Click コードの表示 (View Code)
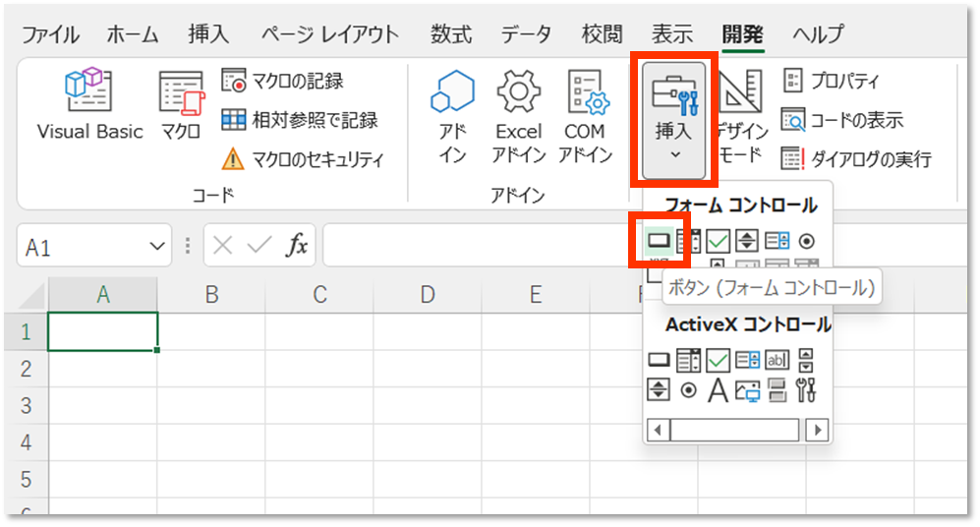Viewport: 980px width, 527px height. 841,120
